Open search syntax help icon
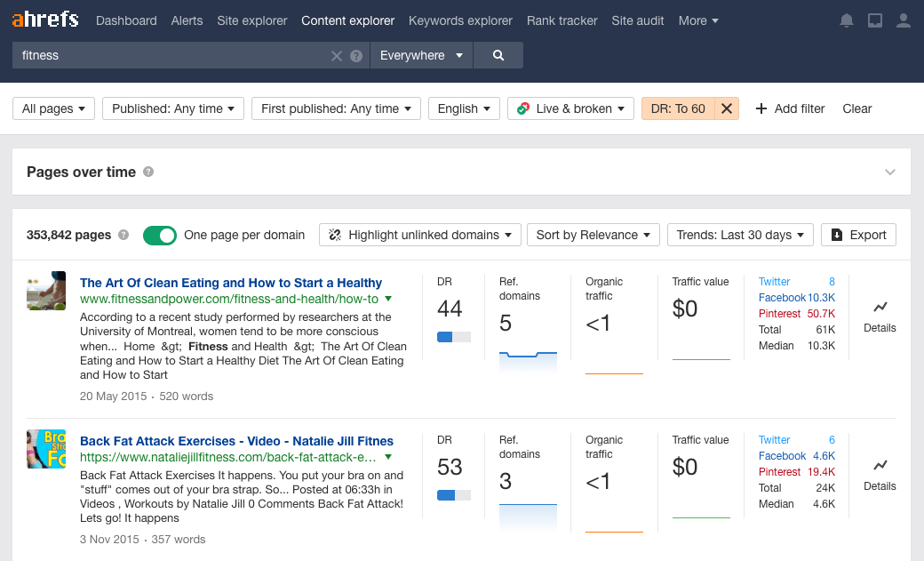Image resolution: width=924 pixels, height=561 pixels. pos(356,55)
